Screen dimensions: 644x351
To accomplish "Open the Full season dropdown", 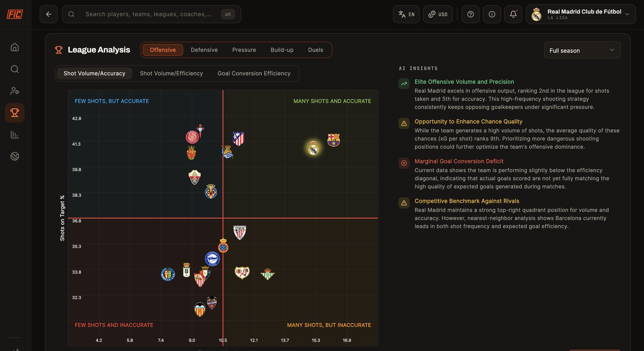I will (582, 50).
